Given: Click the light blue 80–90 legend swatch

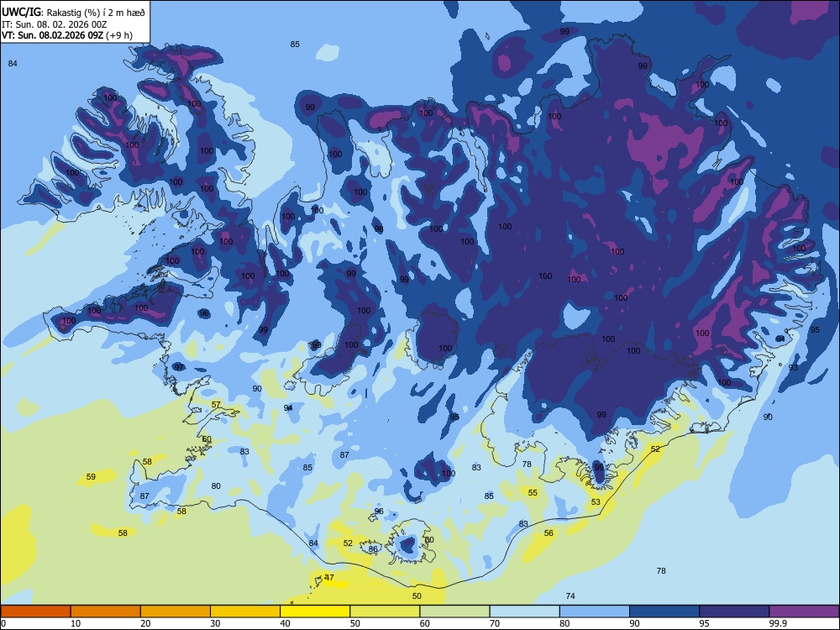Looking at the screenshot, I should click(x=595, y=612).
